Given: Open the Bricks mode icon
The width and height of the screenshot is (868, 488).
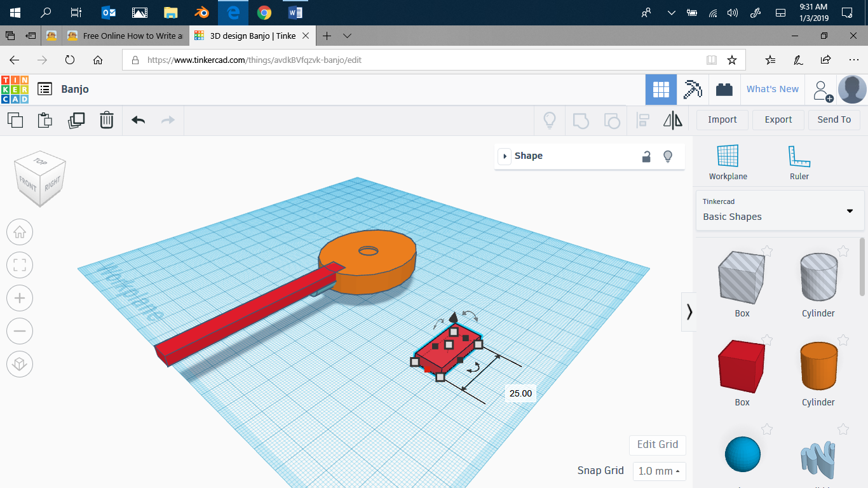Looking at the screenshot, I should [724, 90].
